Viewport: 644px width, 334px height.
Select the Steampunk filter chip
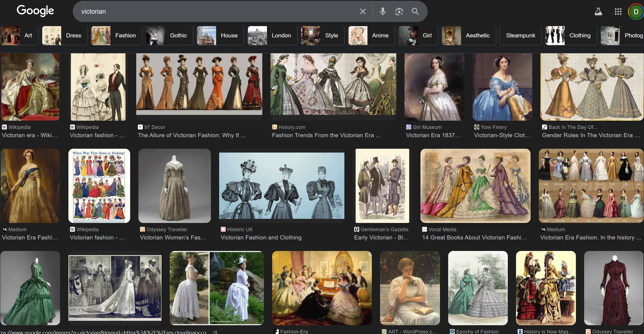tap(520, 35)
